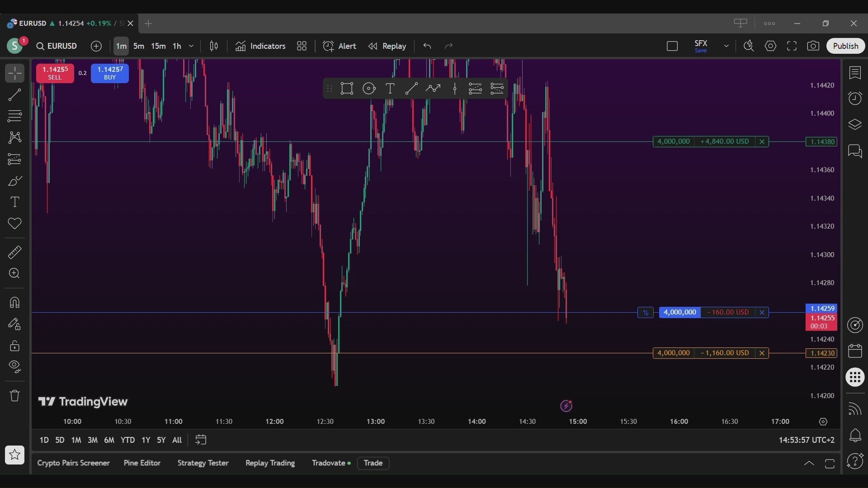Expand the SFX layout dropdown arrow

point(726,46)
